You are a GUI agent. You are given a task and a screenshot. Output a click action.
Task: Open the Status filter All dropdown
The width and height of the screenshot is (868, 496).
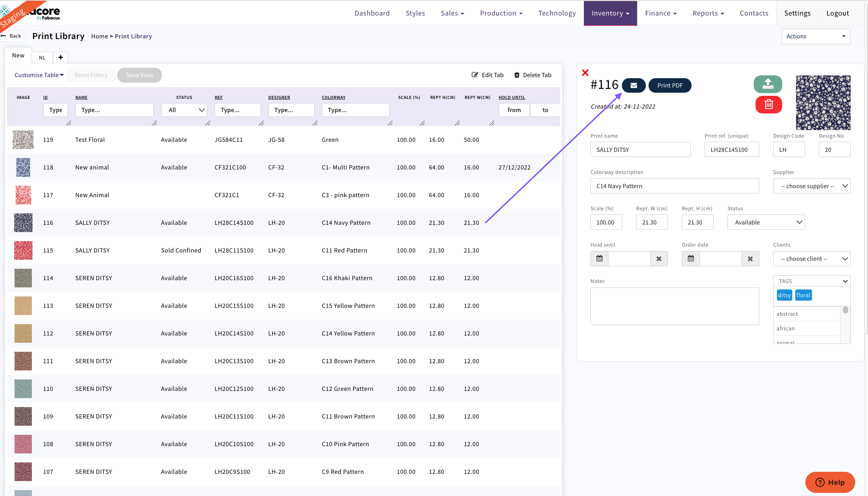184,110
